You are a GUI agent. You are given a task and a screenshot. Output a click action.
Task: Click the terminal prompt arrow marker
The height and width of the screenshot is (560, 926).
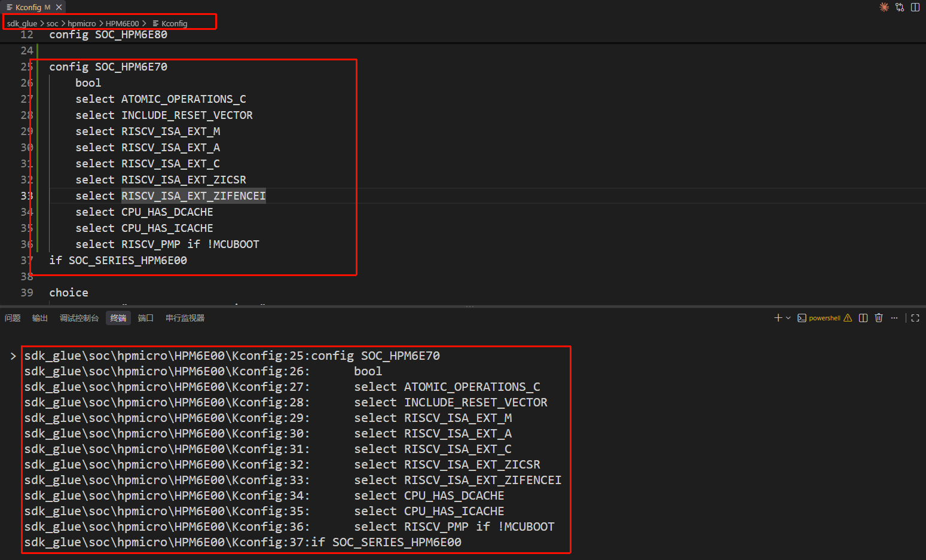tap(13, 356)
